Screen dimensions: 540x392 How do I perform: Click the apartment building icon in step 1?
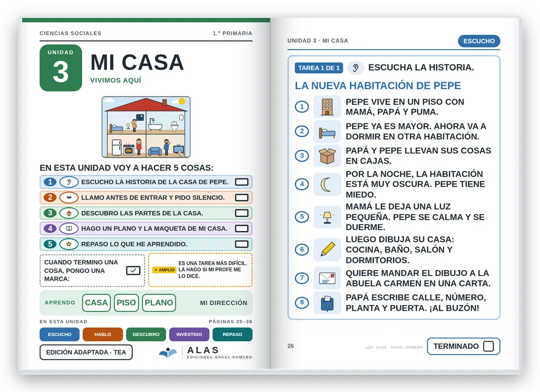[x=327, y=107]
